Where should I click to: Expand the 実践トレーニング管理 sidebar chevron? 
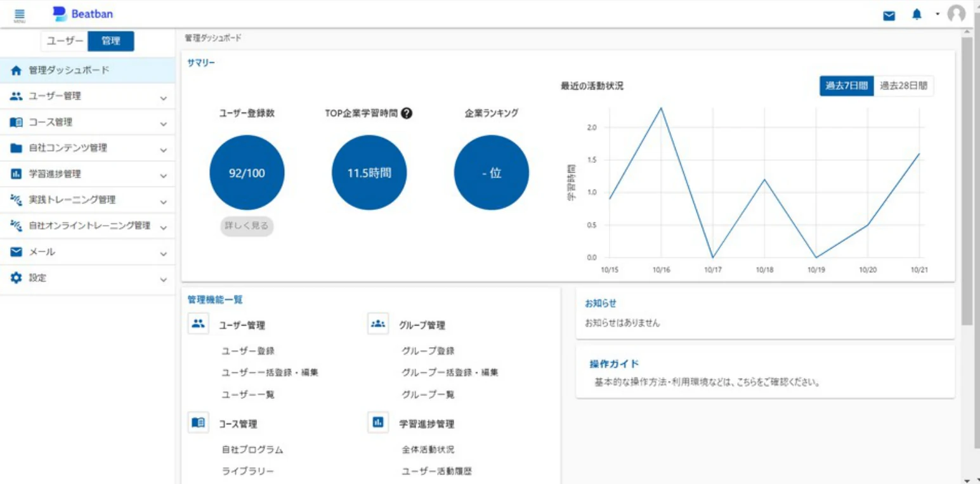coord(164,202)
